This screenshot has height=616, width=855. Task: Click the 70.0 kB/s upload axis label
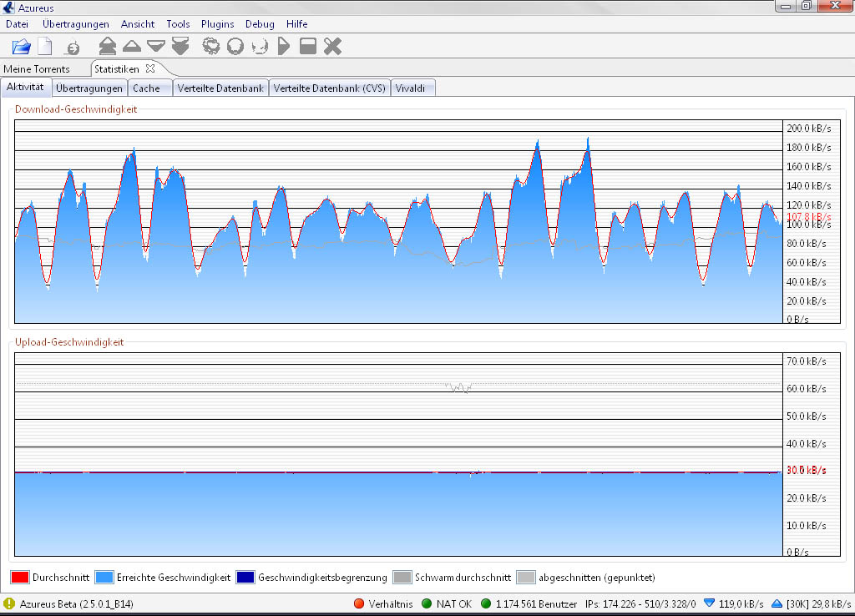(x=806, y=361)
